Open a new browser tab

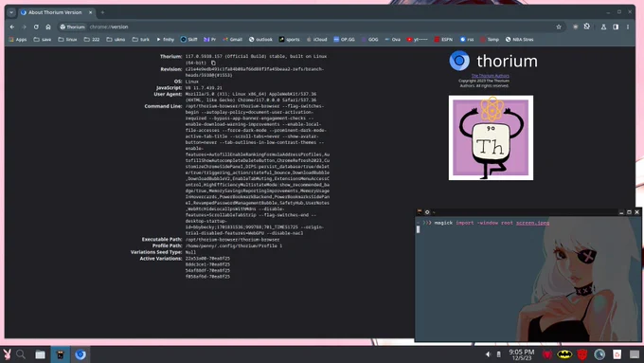point(102,12)
